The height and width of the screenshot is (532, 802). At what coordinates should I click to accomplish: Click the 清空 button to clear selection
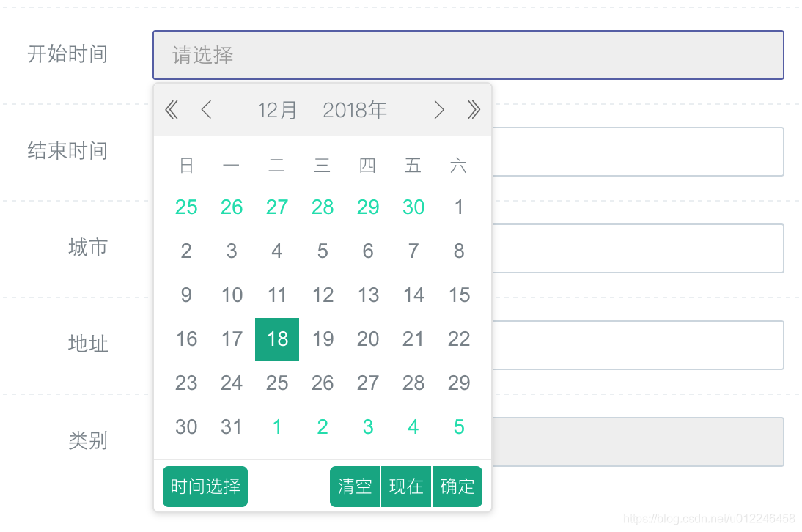pos(355,486)
